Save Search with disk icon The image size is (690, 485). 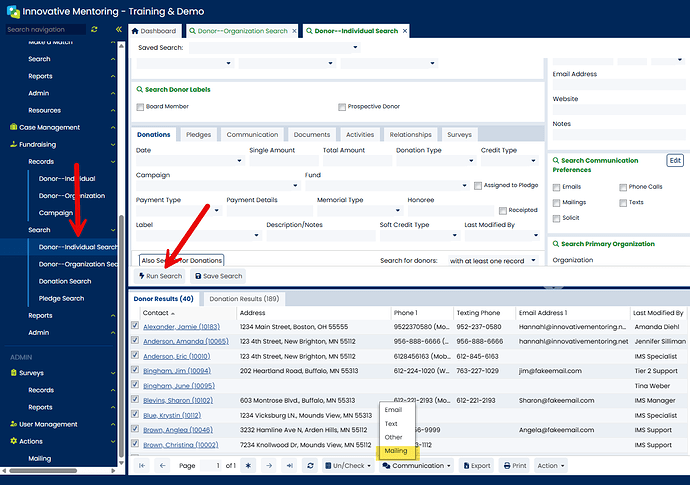point(218,276)
